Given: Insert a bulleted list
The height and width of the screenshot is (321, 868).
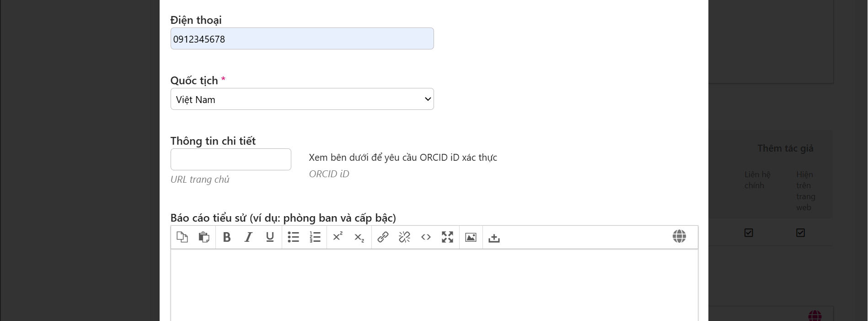Looking at the screenshot, I should [293, 237].
